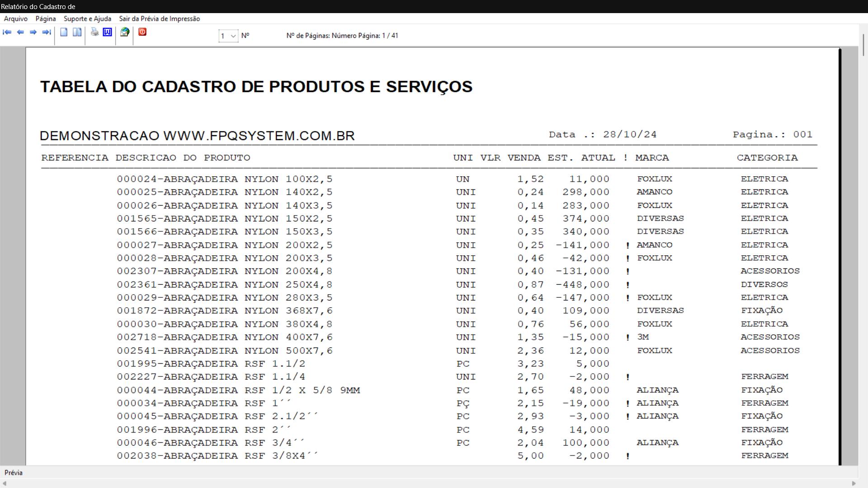Go to the next page arrow

pos(33,32)
